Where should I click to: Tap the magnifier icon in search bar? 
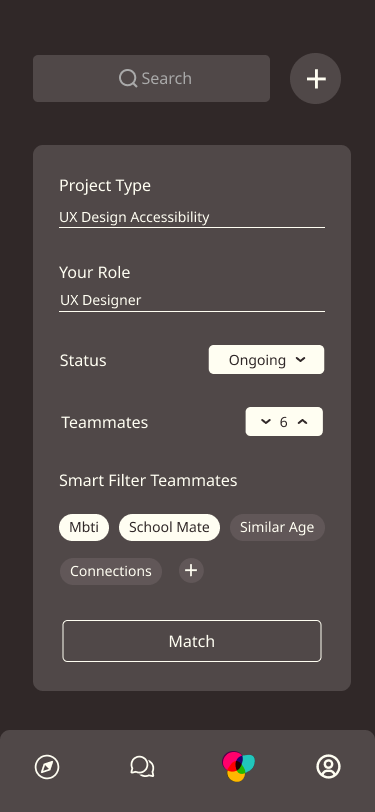click(x=128, y=79)
